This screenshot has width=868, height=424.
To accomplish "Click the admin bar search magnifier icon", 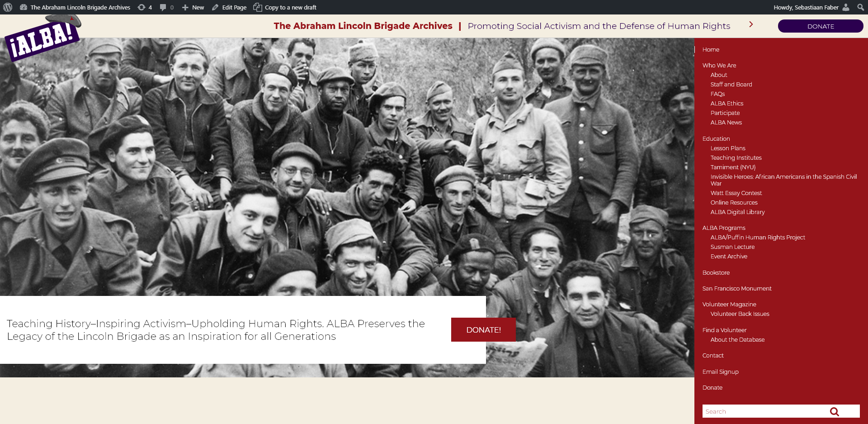I will click(860, 7).
